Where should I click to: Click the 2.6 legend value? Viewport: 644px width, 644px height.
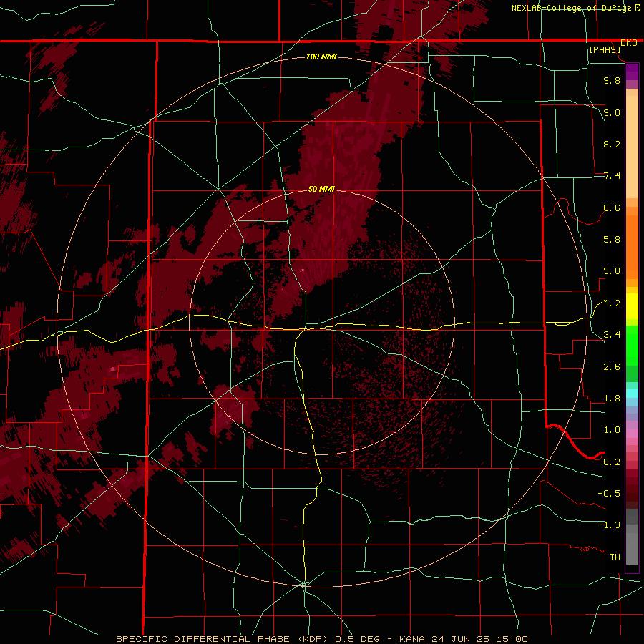(x=612, y=367)
